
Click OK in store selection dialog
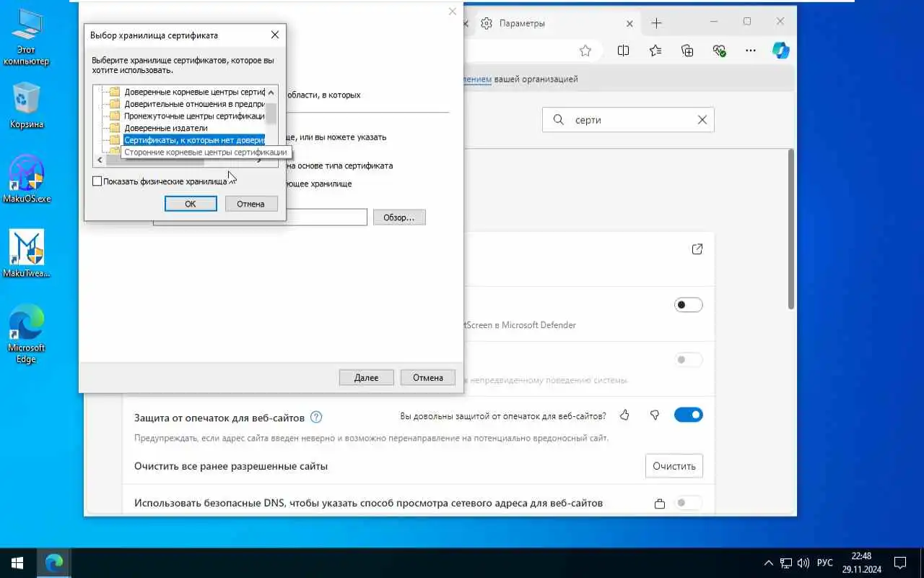coord(191,204)
